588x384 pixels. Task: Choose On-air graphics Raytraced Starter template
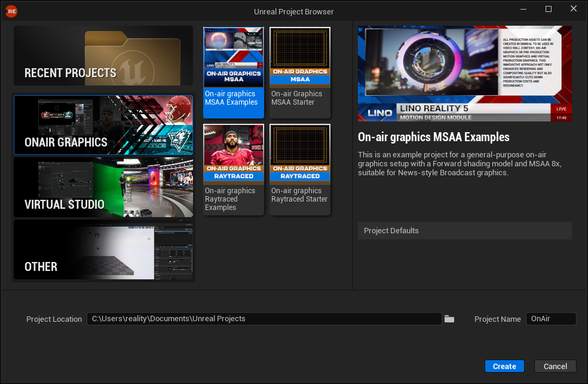click(300, 170)
